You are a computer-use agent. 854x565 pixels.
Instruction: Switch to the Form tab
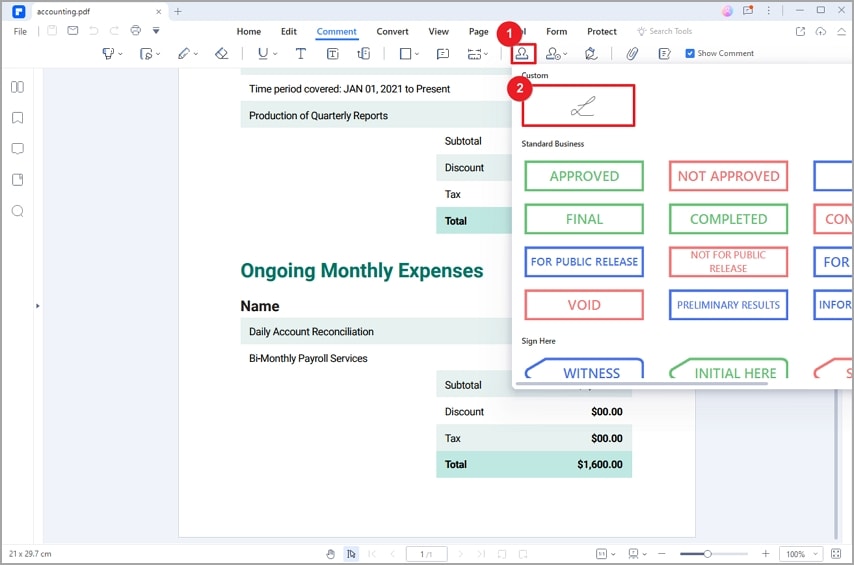pyautogui.click(x=557, y=32)
